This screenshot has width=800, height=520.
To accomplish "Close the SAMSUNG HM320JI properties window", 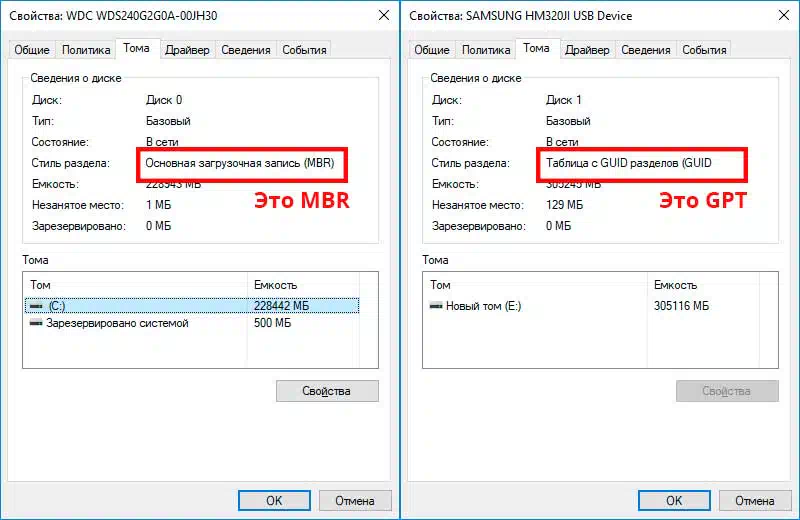I will point(784,16).
